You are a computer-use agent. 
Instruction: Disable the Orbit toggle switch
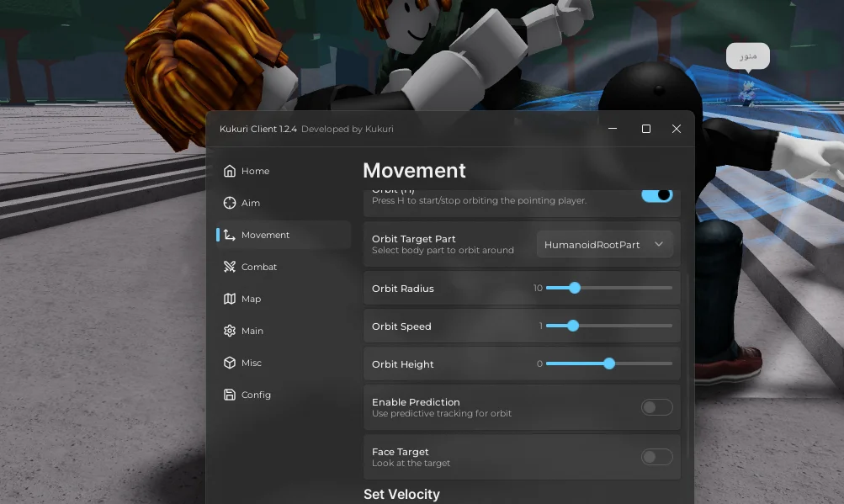click(x=656, y=195)
